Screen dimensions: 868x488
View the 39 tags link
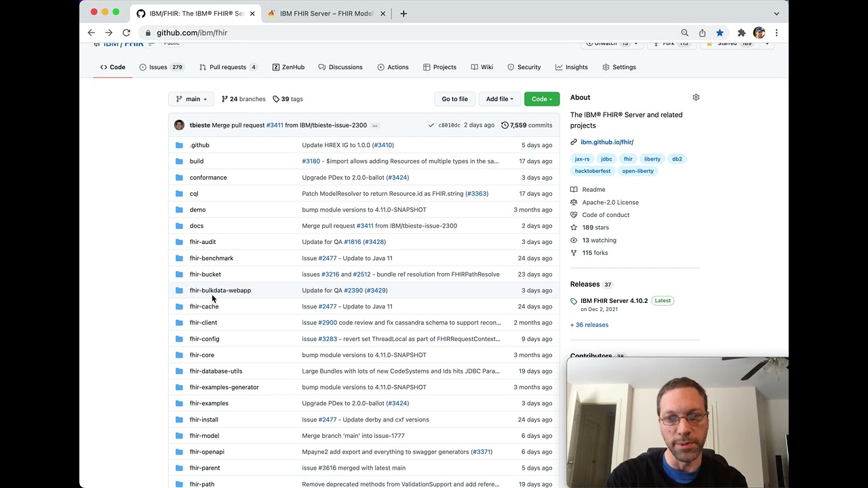tap(288, 99)
